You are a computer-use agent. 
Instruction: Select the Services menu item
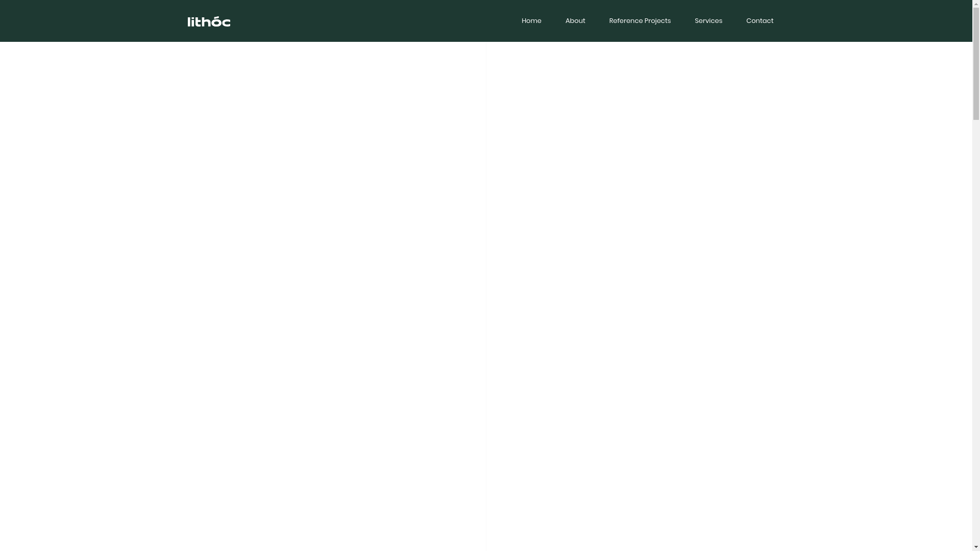click(x=708, y=21)
